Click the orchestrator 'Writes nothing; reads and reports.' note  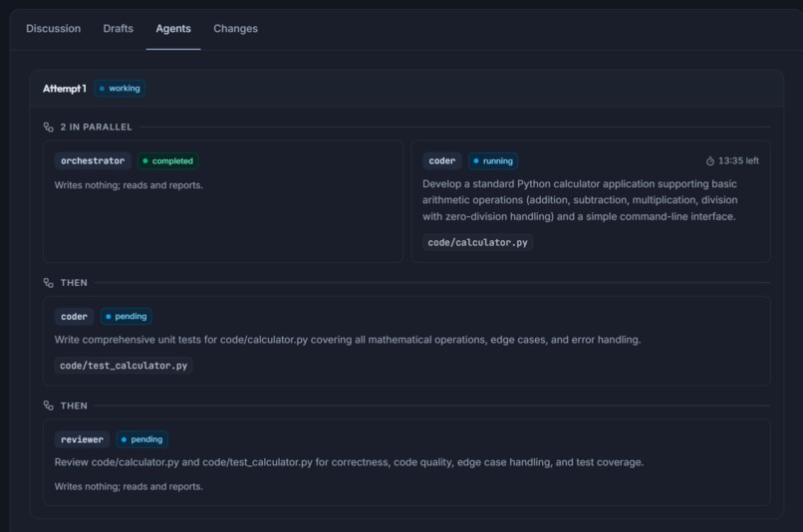(x=129, y=185)
